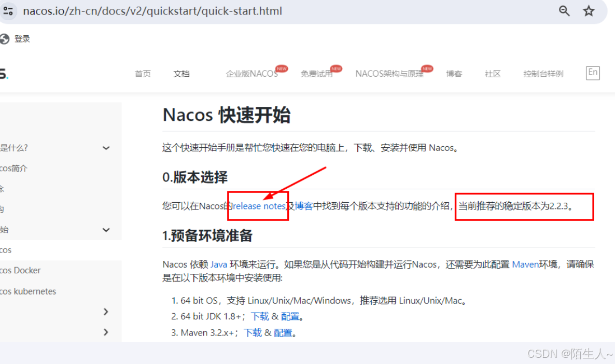Viewport: 615px width, 364px height.
Task: Open the 博客 link in version paragraph
Action: point(303,206)
